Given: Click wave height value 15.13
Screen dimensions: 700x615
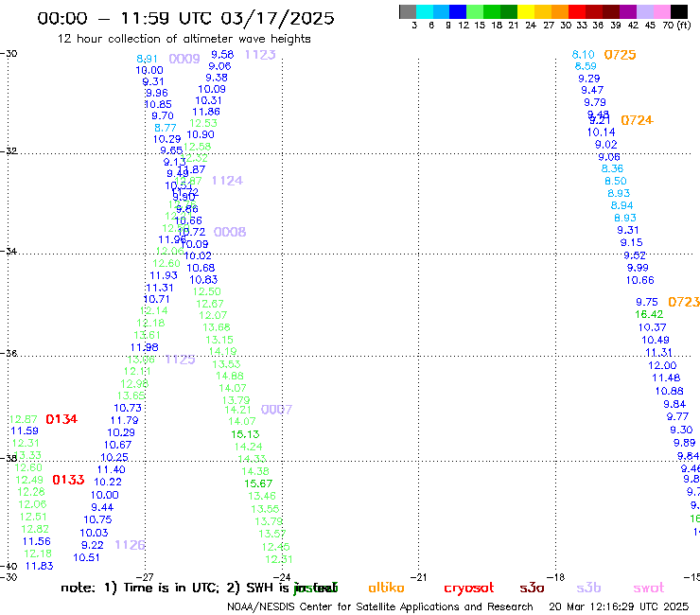Looking at the screenshot, I should pyautogui.click(x=245, y=434).
